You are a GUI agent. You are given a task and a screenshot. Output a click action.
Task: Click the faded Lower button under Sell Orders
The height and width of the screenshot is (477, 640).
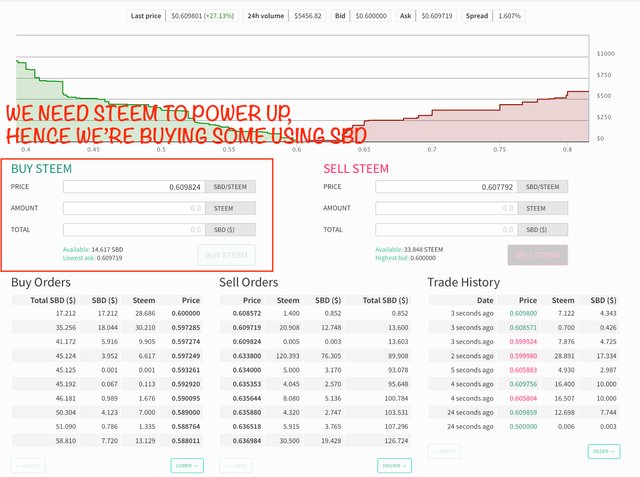[236, 466]
